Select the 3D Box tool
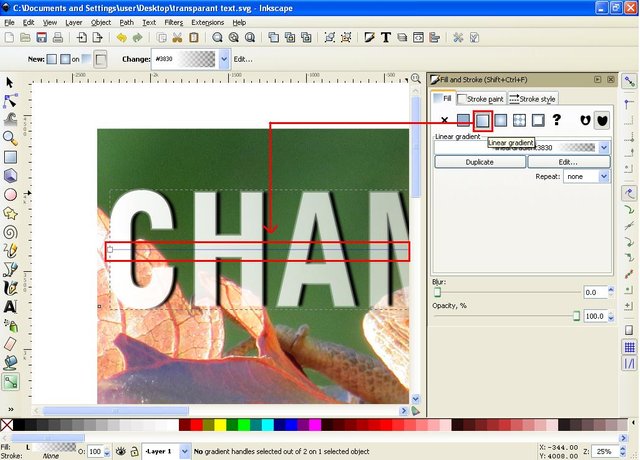 point(10,176)
